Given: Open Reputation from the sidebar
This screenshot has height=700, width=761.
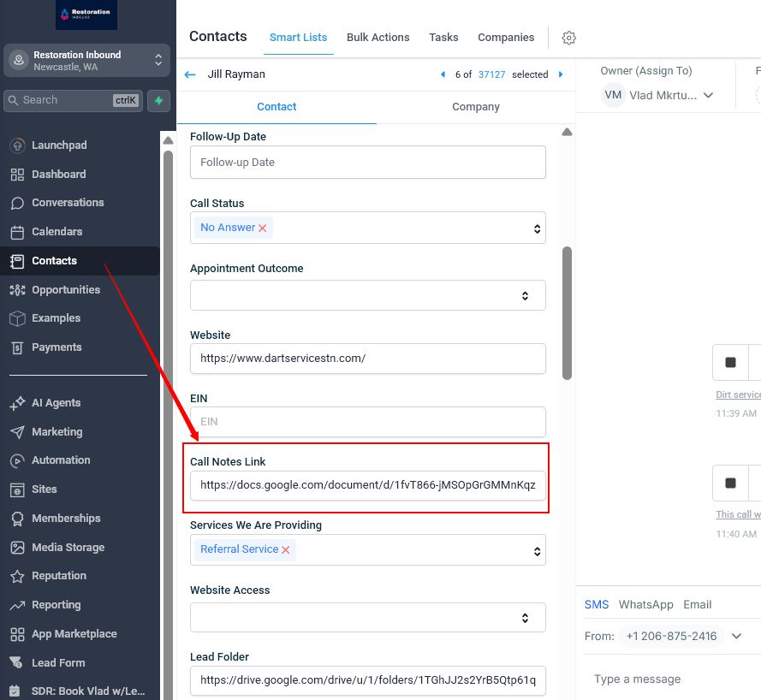Looking at the screenshot, I should pos(58,576).
